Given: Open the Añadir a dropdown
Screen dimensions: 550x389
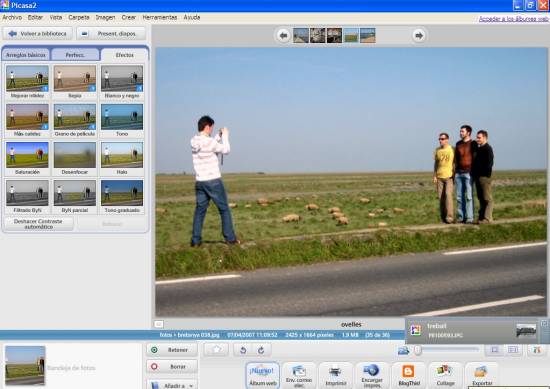Looking at the screenshot, I should click(172, 385).
